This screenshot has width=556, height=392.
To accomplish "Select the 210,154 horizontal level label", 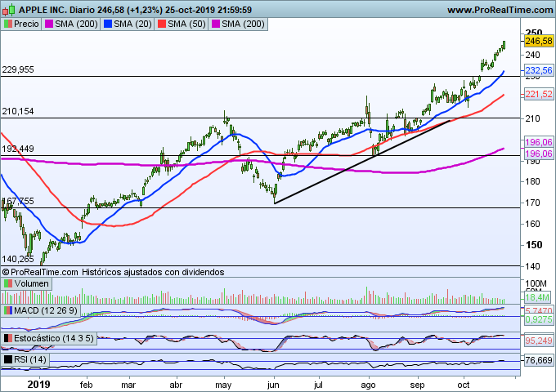I will tap(18, 112).
